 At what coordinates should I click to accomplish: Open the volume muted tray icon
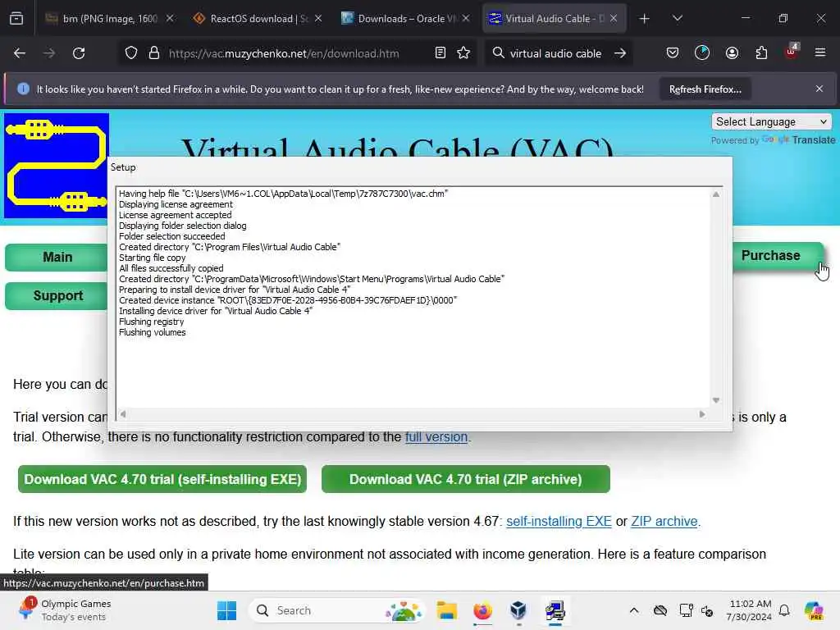click(707, 610)
